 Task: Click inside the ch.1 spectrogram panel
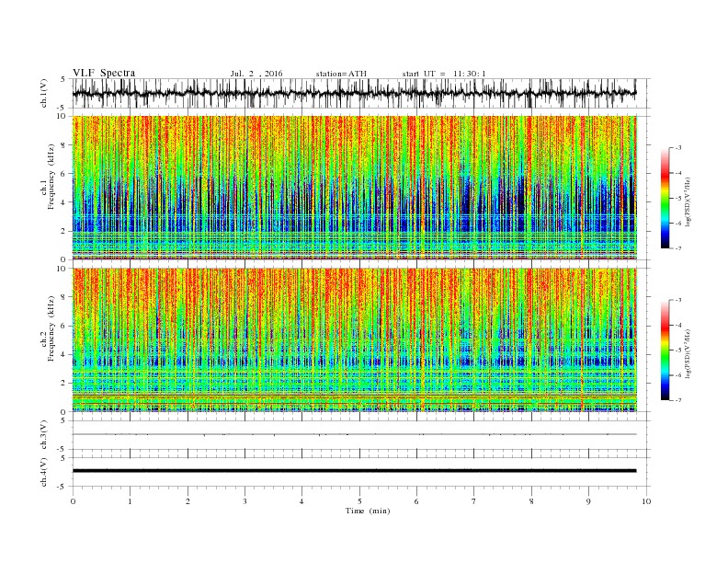coord(355,188)
